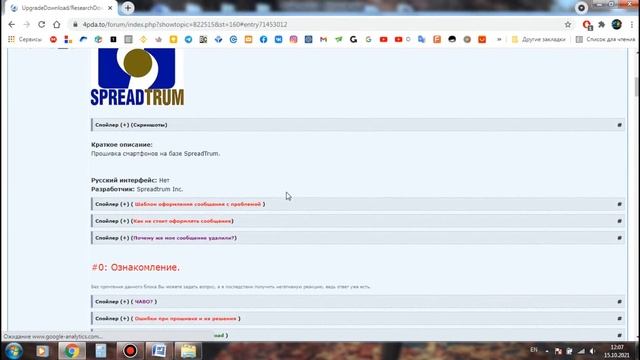Open the Gmail bookmark
Viewport: 640px width, 360px height.
(323, 39)
